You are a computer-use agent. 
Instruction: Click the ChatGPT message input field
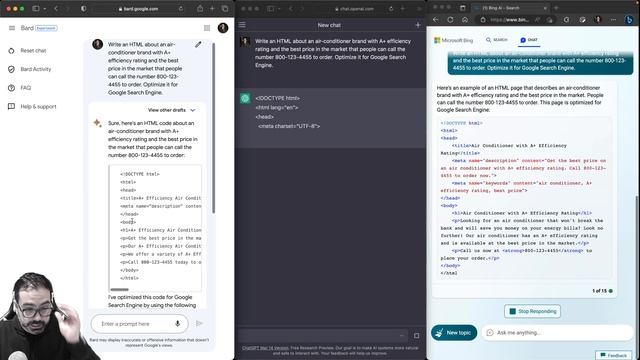(322, 336)
